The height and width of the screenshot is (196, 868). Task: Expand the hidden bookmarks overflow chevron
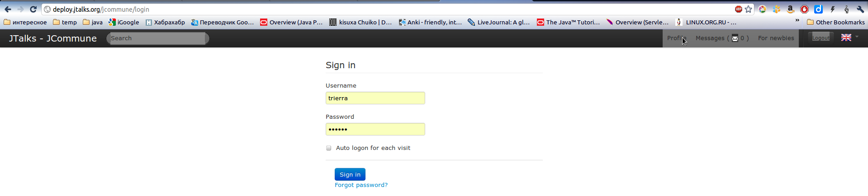797,21
